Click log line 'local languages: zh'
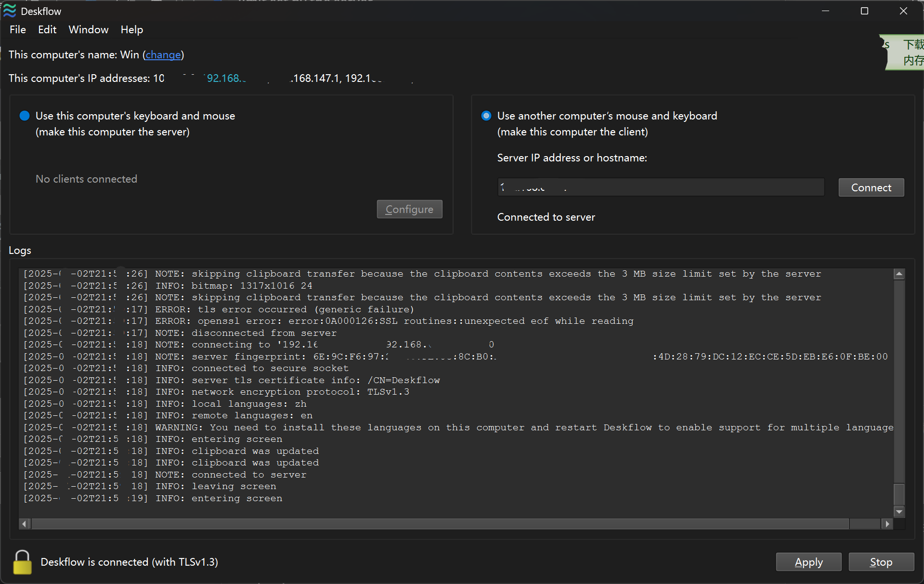Image resolution: width=924 pixels, height=584 pixels. [x=165, y=404]
